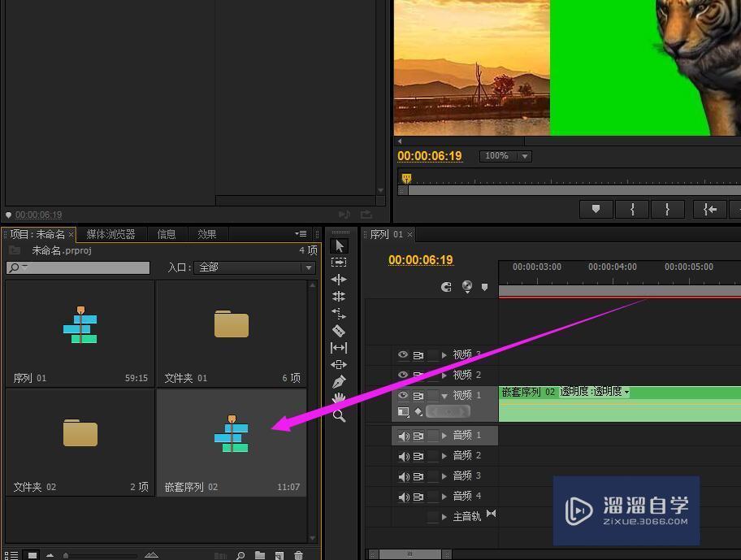This screenshot has height=560, width=741.
Task: Toggle sync lock on 视频 2 track
Action: 419,375
